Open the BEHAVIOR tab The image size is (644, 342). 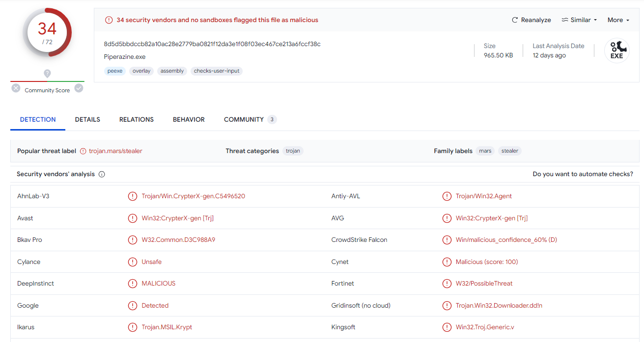(x=189, y=119)
